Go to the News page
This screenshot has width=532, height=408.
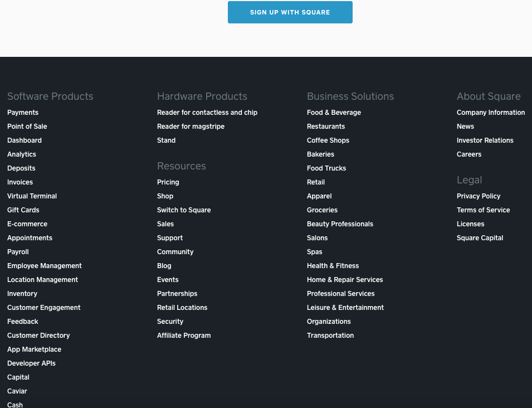(465, 127)
